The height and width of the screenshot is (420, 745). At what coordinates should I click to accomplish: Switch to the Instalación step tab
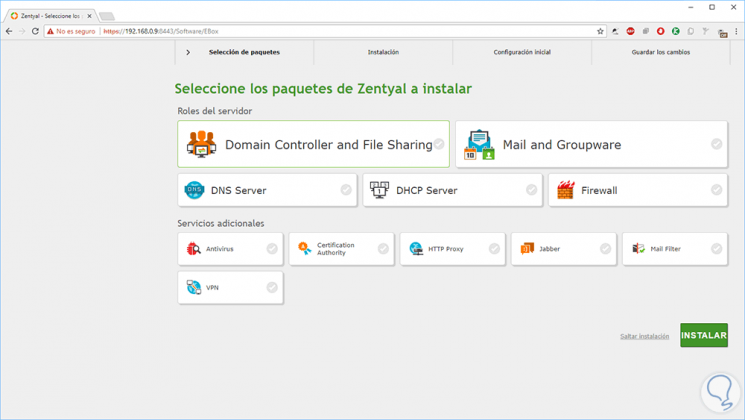pyautogui.click(x=383, y=52)
